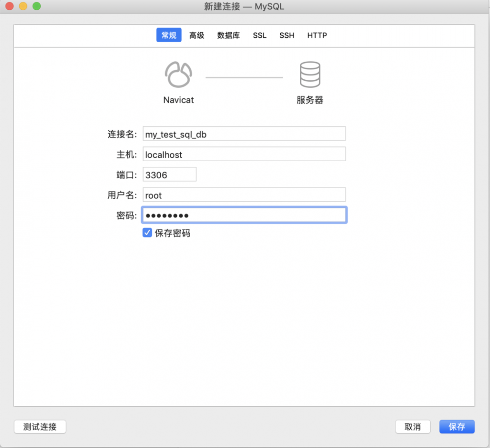
Task: Open the SSH tab
Action: tap(287, 35)
